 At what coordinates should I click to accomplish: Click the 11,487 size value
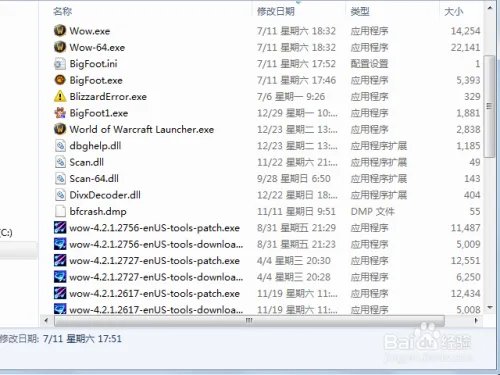(465, 228)
